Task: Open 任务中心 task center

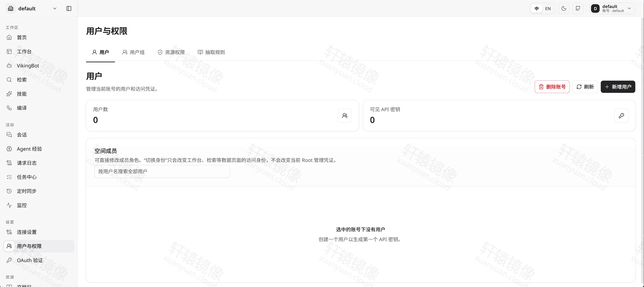Action: [39, 177]
